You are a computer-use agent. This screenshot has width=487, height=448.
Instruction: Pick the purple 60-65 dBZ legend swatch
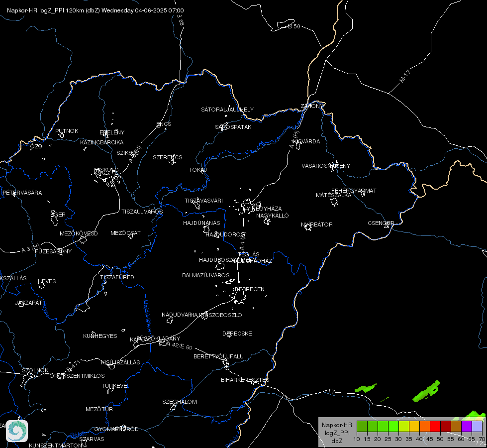(x=467, y=427)
